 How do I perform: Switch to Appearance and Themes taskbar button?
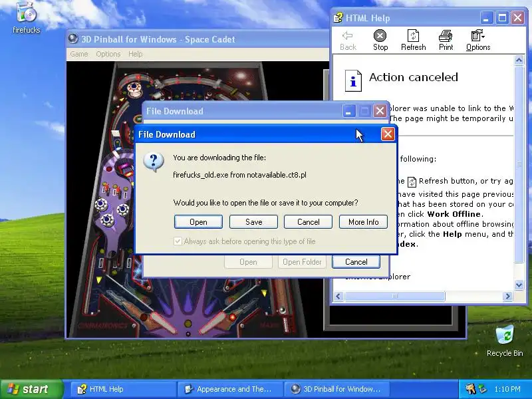229,389
